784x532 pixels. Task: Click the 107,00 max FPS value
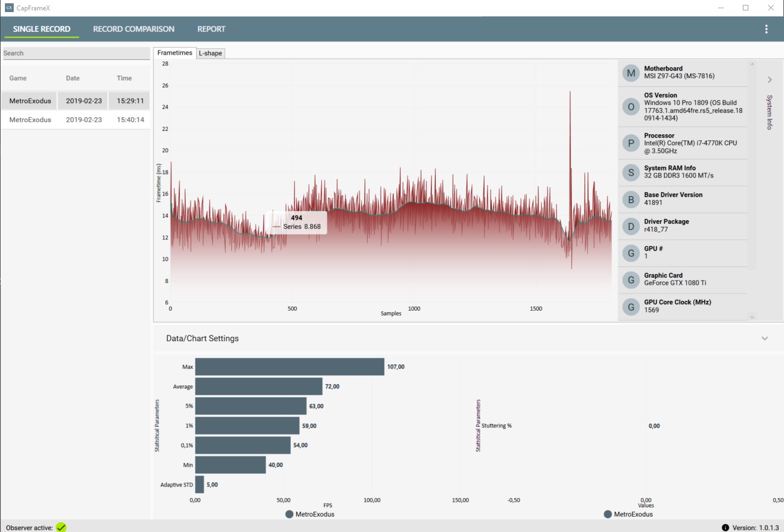396,367
